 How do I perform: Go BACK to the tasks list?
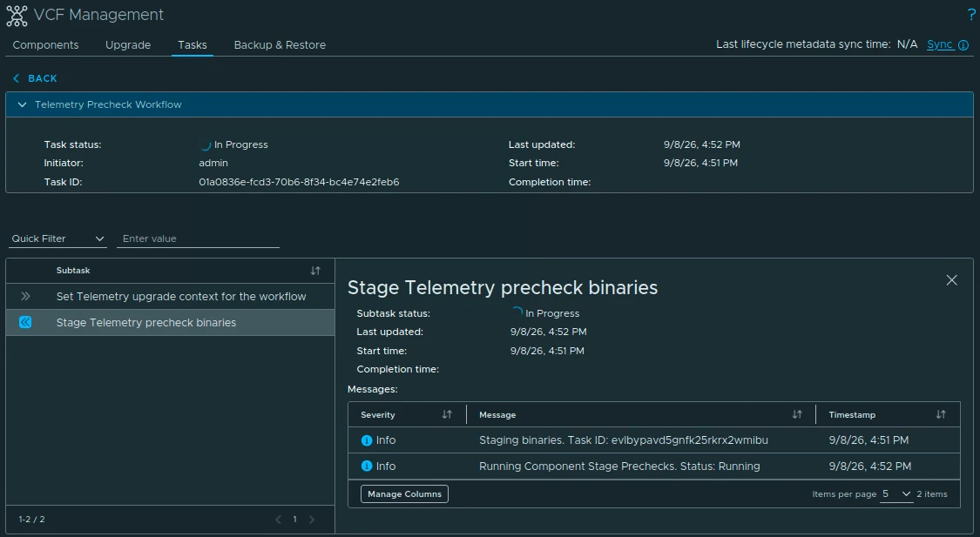tap(42, 78)
